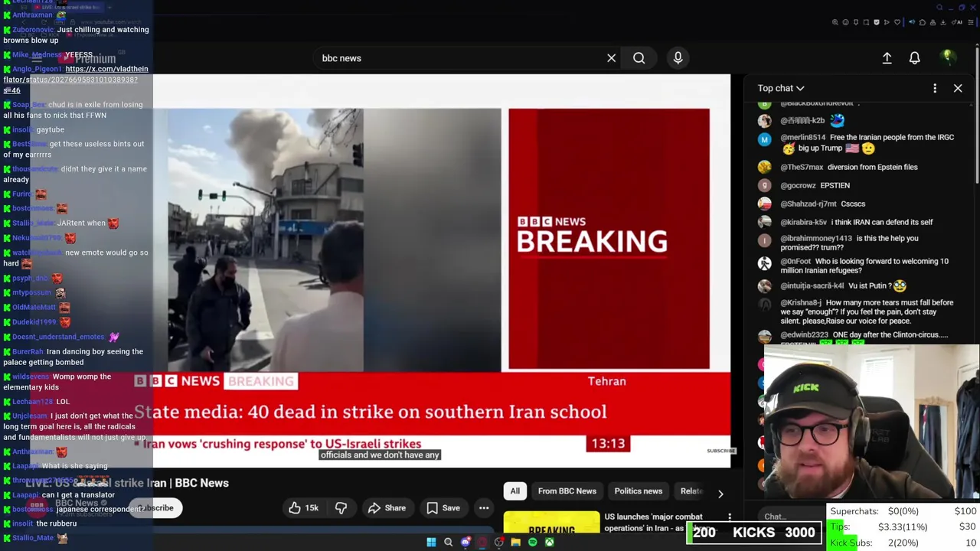Viewport: 980px width, 551px height.
Task: Open the browser downloads icon
Action: 943,22
